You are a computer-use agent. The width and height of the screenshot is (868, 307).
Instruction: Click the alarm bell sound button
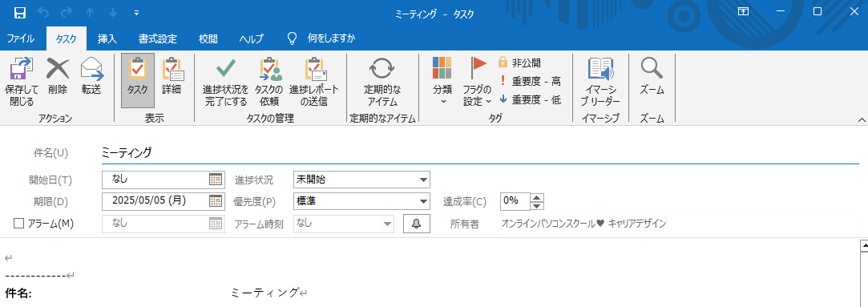click(416, 224)
